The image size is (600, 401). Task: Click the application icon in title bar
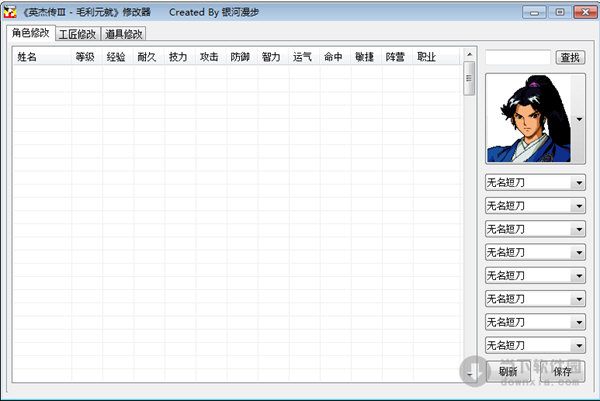[10, 12]
